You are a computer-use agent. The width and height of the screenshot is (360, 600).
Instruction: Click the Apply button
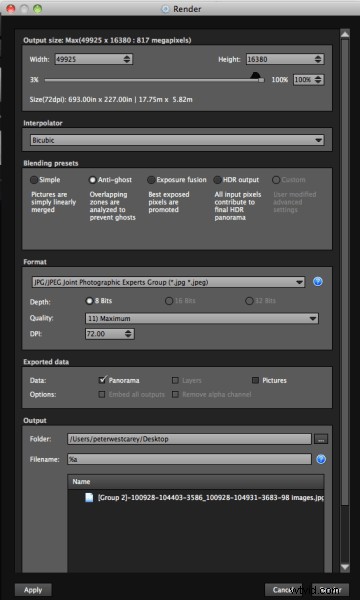(x=33, y=590)
